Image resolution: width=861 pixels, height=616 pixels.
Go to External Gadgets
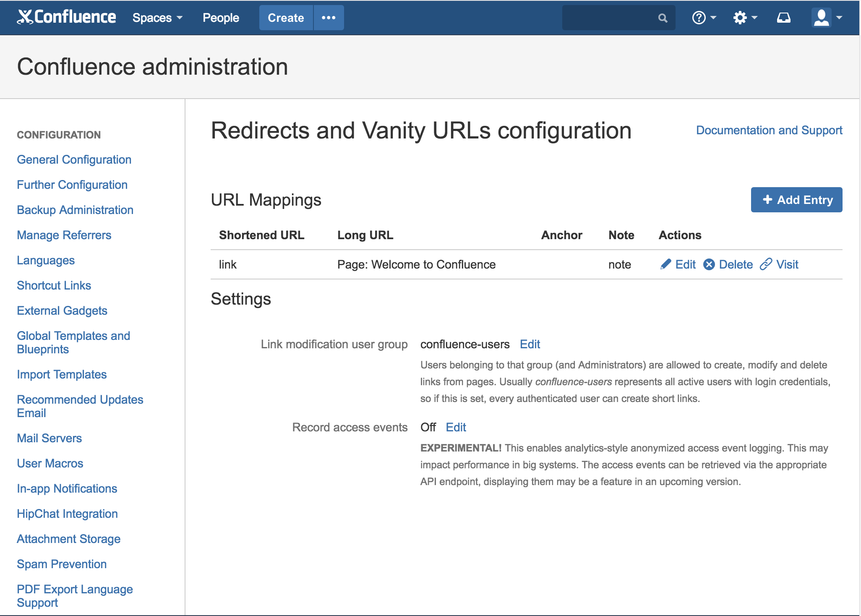[x=62, y=311]
